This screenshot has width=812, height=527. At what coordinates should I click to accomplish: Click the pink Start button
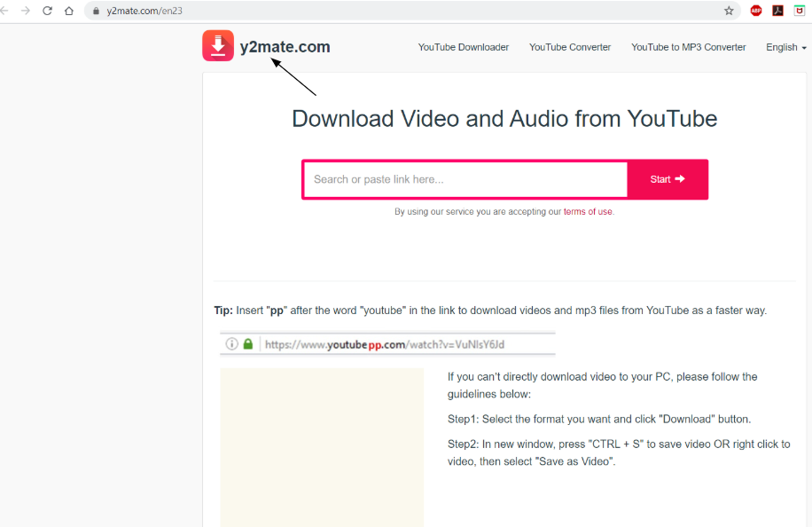(x=668, y=179)
